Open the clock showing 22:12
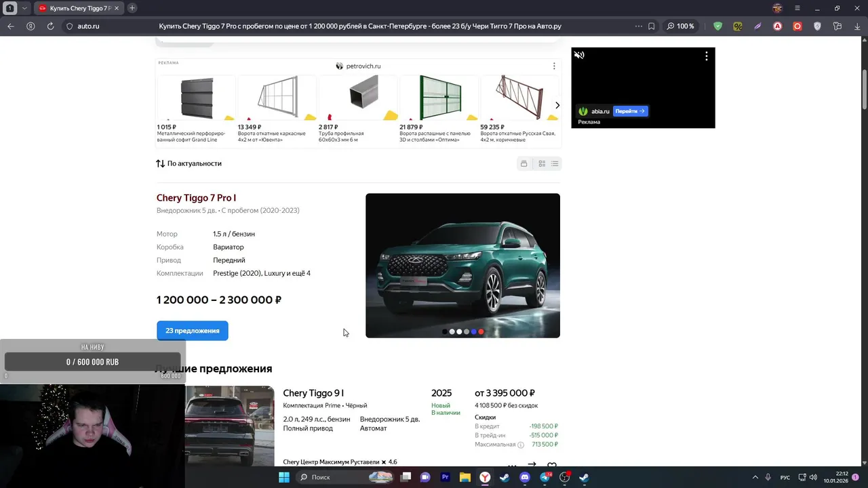 pyautogui.click(x=835, y=477)
